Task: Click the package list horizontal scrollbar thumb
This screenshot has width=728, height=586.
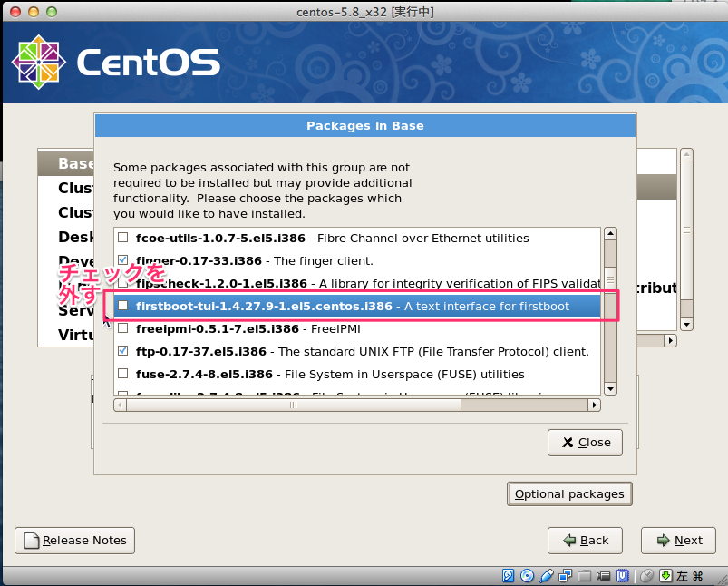Action: [294, 405]
